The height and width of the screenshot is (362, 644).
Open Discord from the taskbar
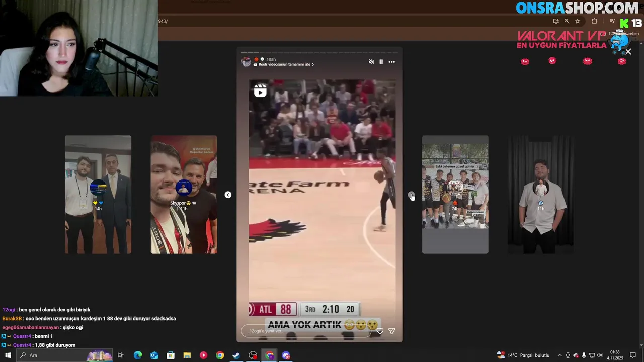click(x=286, y=355)
